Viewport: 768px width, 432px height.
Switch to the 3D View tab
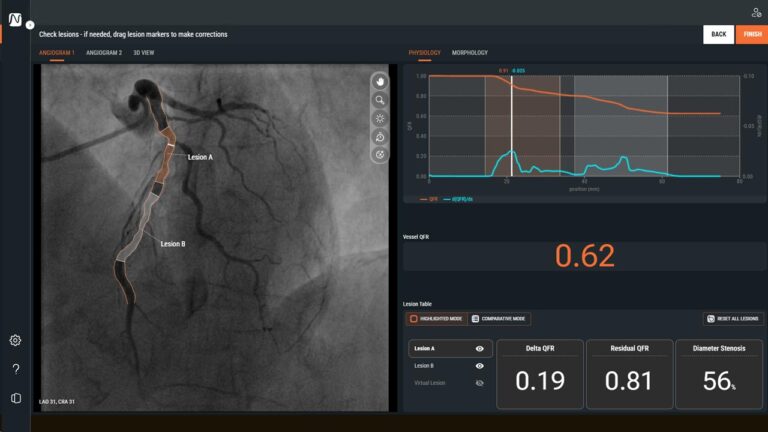tap(142, 52)
